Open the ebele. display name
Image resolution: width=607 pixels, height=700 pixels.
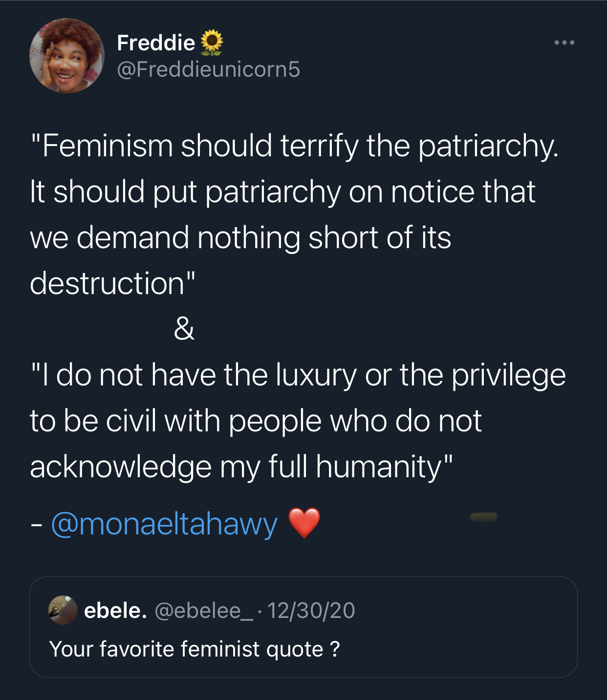(x=115, y=611)
